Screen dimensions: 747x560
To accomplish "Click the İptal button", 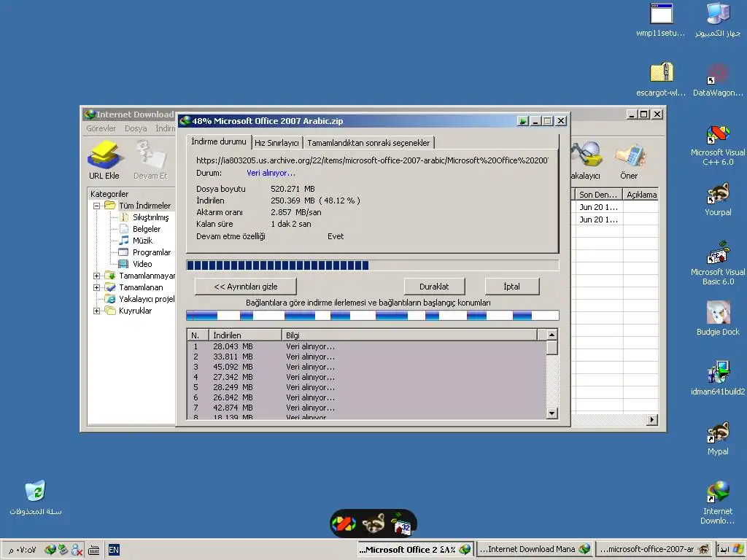I will (511, 287).
